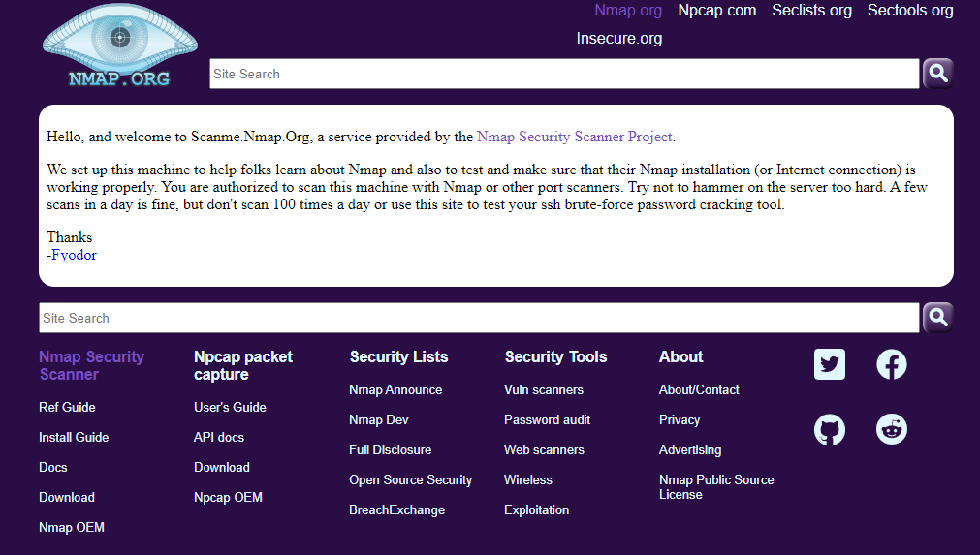
Task: Open the Twitter social icon
Action: (830, 364)
